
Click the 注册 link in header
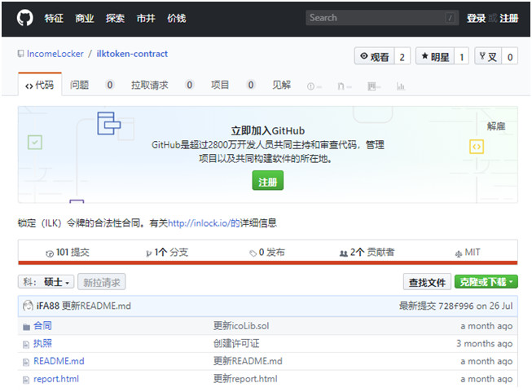508,18
